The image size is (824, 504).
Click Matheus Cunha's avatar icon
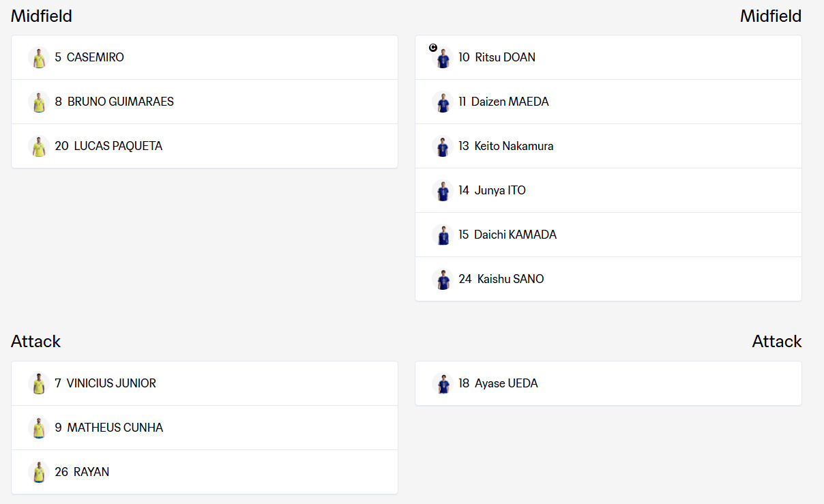coord(39,428)
